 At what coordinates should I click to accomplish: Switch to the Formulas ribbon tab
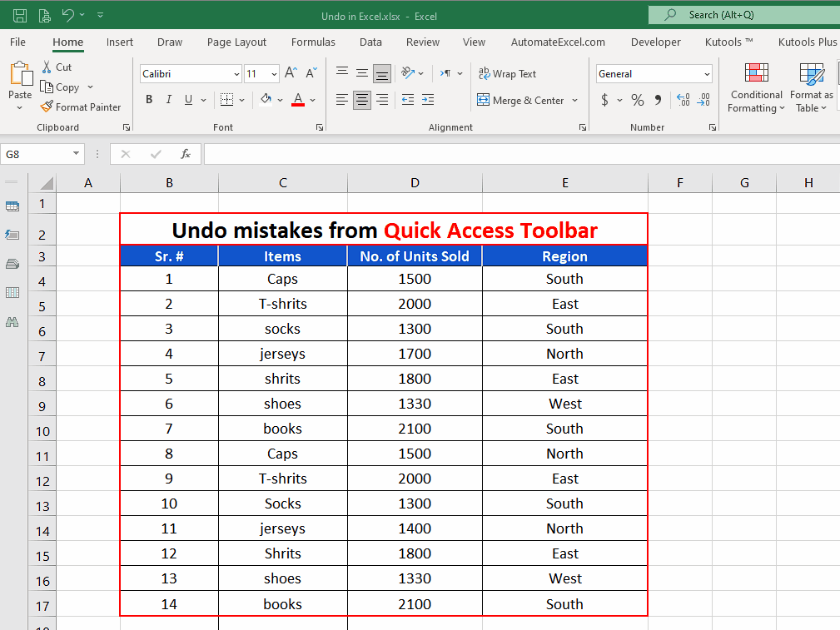[x=313, y=42]
